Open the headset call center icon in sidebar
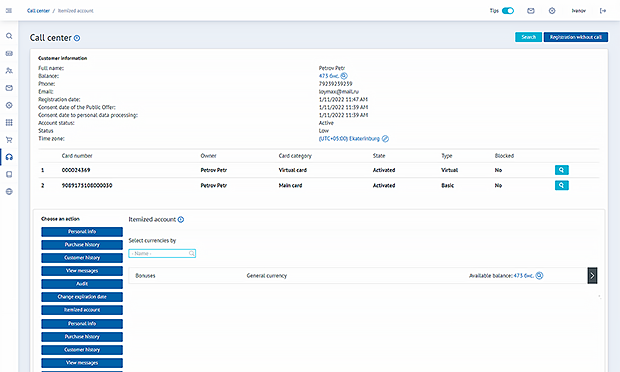This screenshot has height=372, width=620. tap(9, 157)
